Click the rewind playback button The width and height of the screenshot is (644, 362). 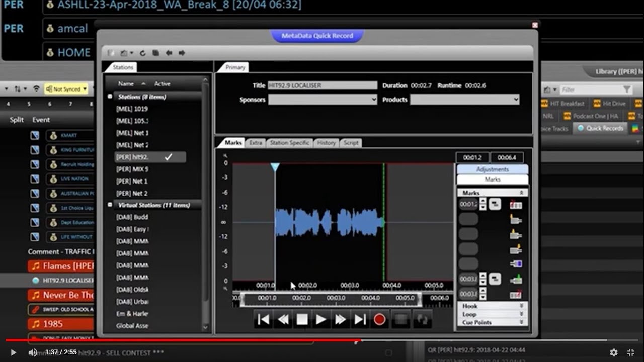[283, 319]
